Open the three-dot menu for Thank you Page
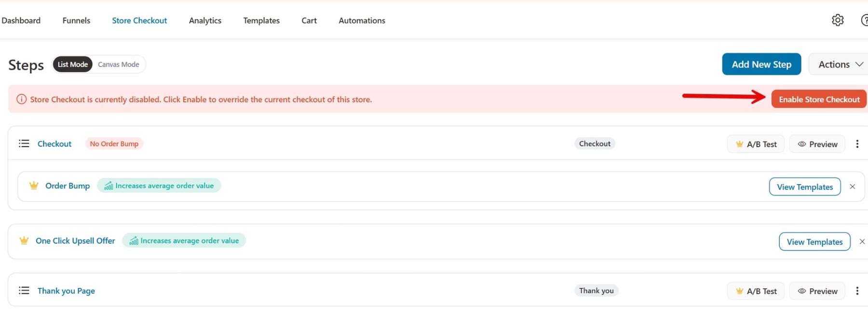Viewport: 868px width, 310px height. [x=857, y=291]
